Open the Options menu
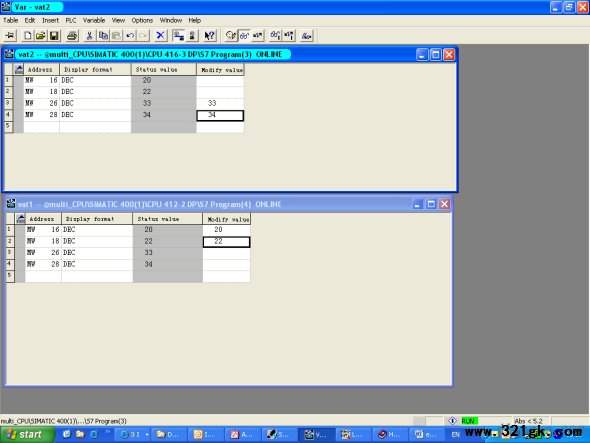This screenshot has height=443, width=590. (x=142, y=20)
